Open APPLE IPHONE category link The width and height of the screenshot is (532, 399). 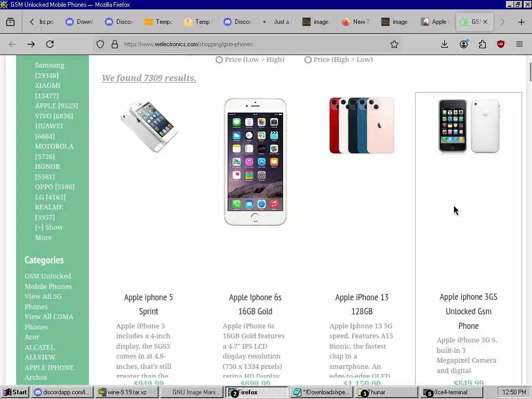(x=49, y=367)
